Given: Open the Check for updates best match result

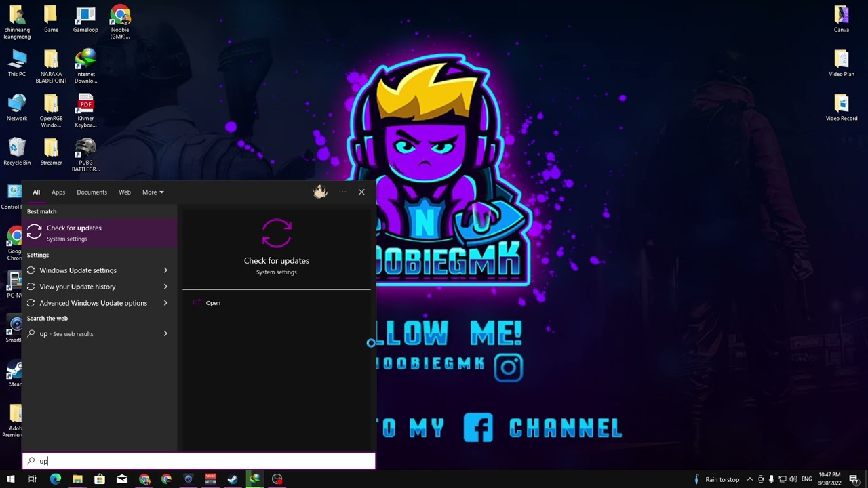Looking at the screenshot, I should click(100, 232).
